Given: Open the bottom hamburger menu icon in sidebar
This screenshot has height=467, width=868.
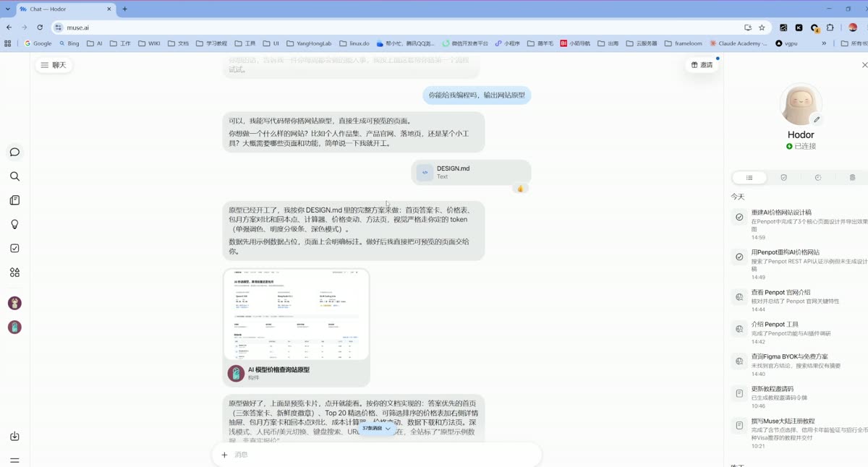Looking at the screenshot, I should tap(14, 460).
